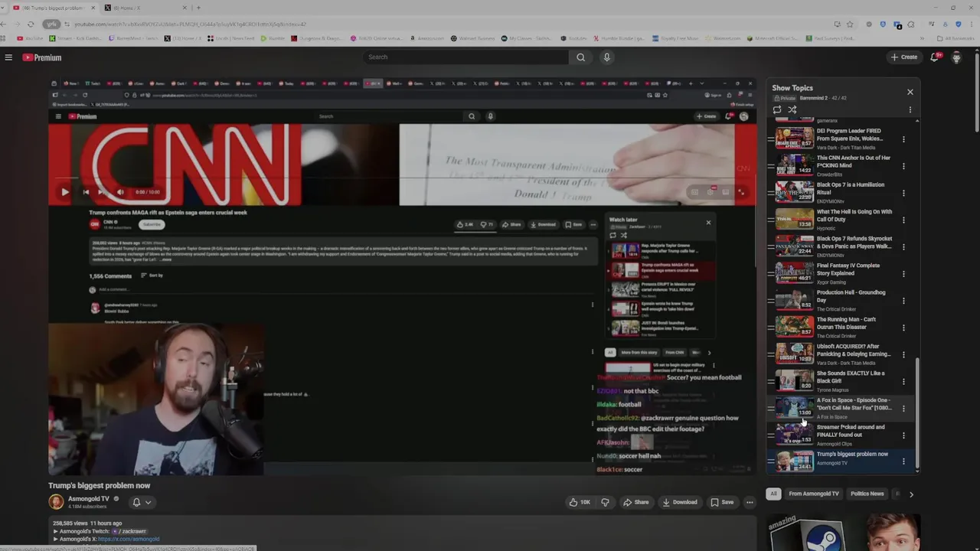Open Asmongold TV channel avatar
This screenshot has height=551, width=980.
(x=56, y=502)
